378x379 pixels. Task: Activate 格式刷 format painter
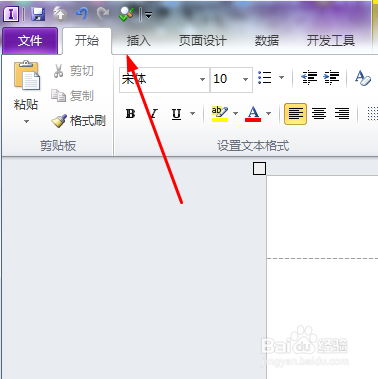79,121
